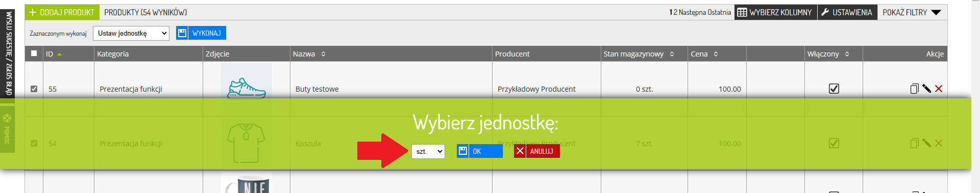Delete Buty testowe with red X
The image size is (980, 193).
[938, 89]
